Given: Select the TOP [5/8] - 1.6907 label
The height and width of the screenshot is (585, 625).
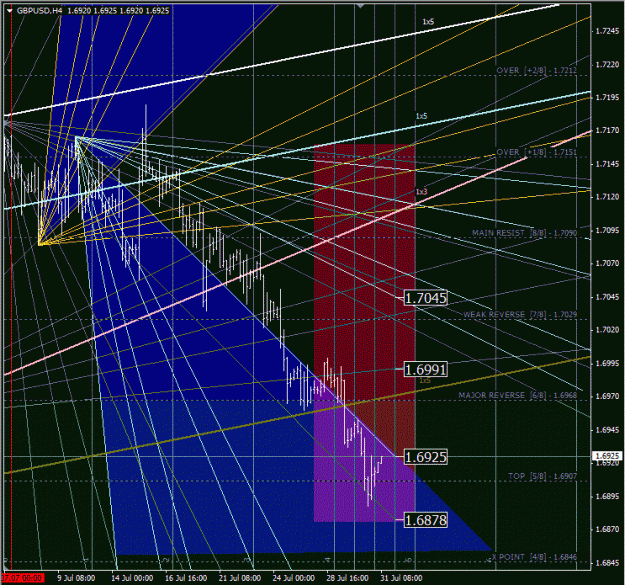Looking at the screenshot, I should 542,476.
